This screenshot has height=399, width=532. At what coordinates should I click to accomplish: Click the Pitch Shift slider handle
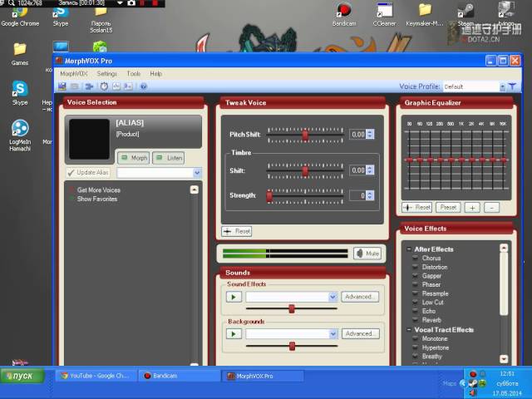pos(305,134)
